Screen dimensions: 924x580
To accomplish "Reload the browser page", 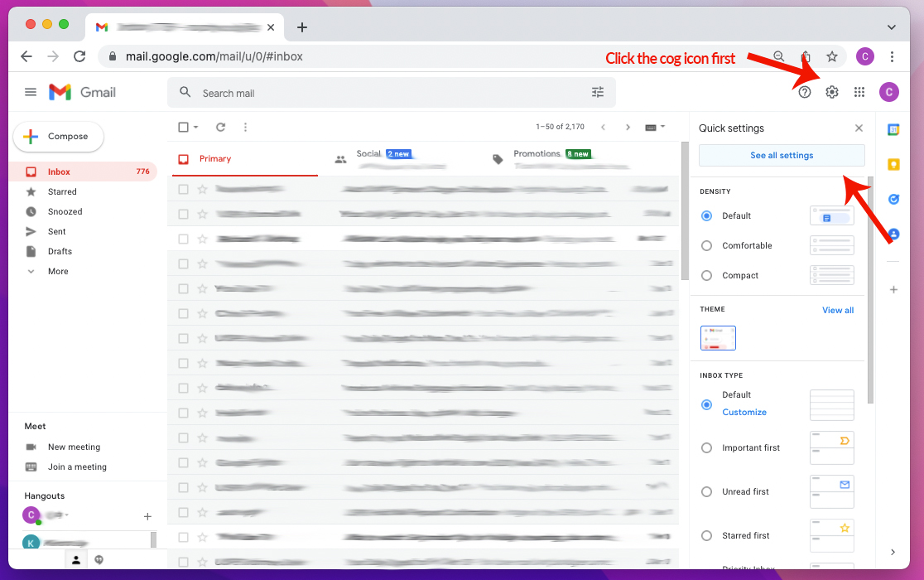I will click(x=79, y=56).
